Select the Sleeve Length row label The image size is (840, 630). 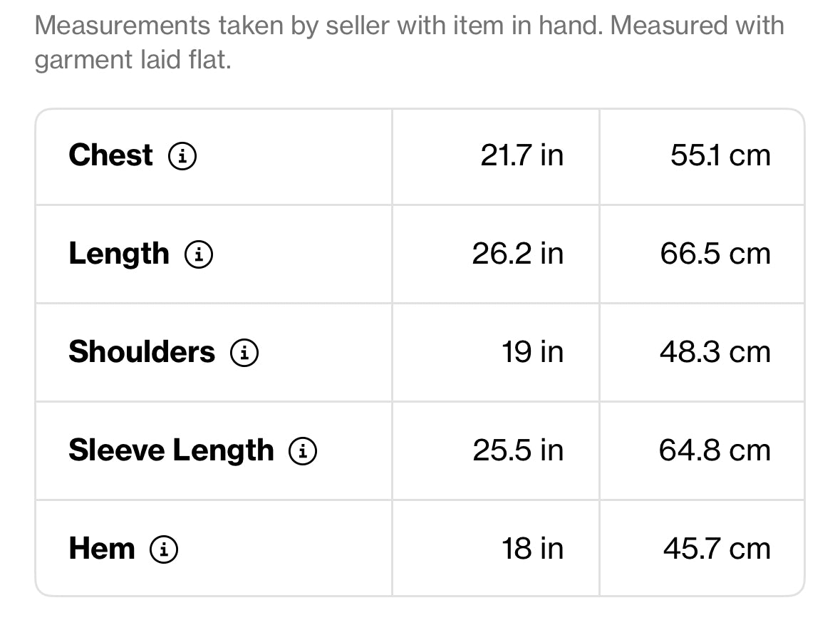coord(172,450)
